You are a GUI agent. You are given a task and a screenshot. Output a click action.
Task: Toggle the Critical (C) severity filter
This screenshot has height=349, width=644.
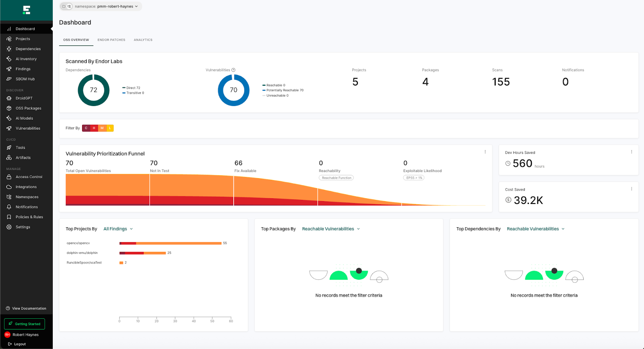pyautogui.click(x=86, y=128)
